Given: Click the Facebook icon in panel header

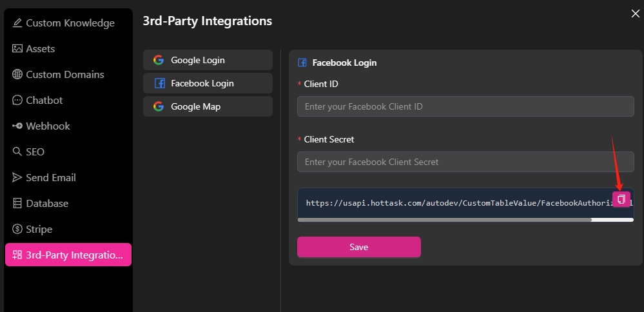Looking at the screenshot, I should 302,63.
